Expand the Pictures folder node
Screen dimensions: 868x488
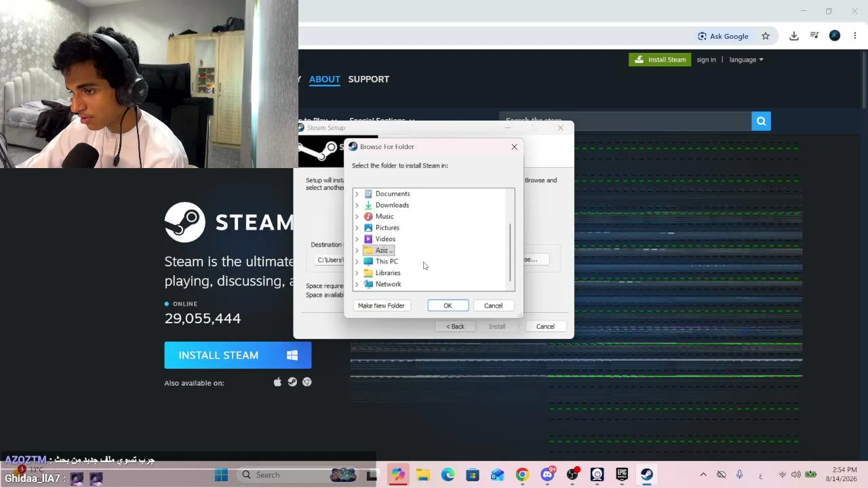[x=357, y=228]
